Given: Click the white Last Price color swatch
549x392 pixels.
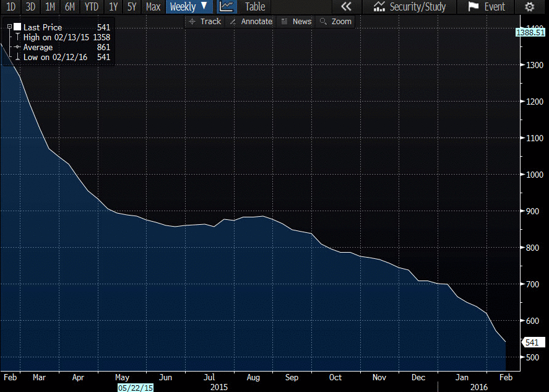Looking at the screenshot, I should coord(17,27).
